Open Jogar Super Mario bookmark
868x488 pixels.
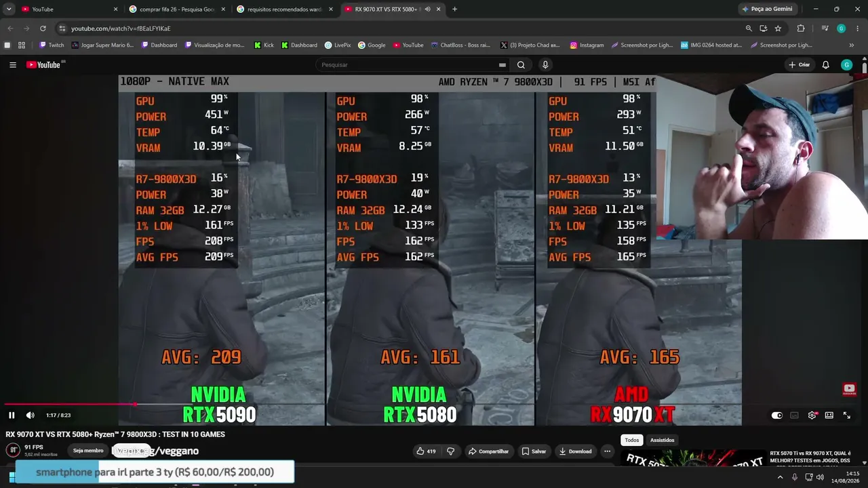[x=102, y=45]
